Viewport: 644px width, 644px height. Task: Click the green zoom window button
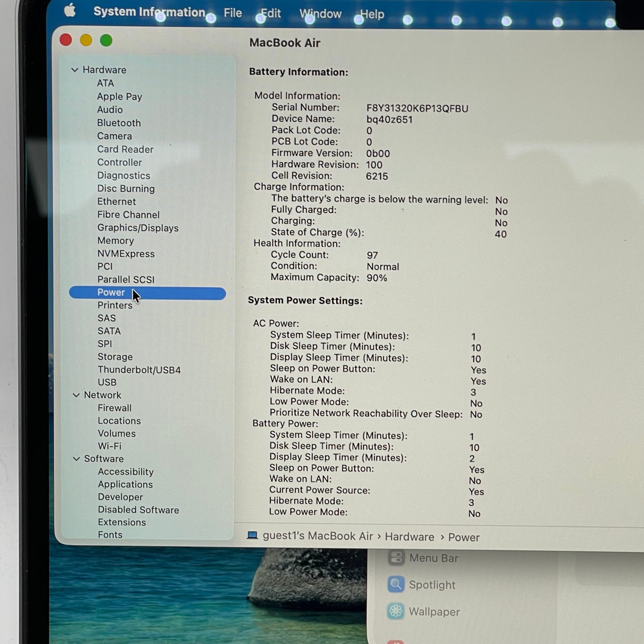point(106,40)
